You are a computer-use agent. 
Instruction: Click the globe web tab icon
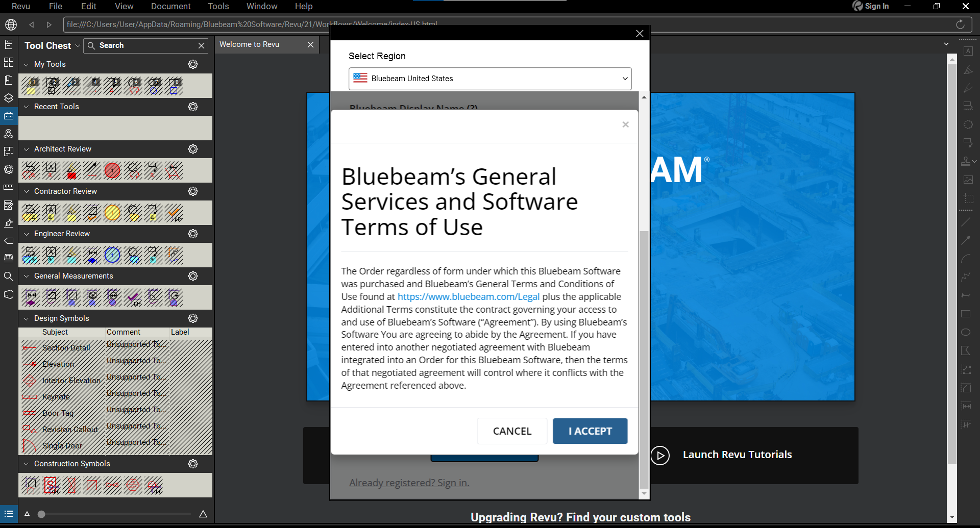point(11,24)
